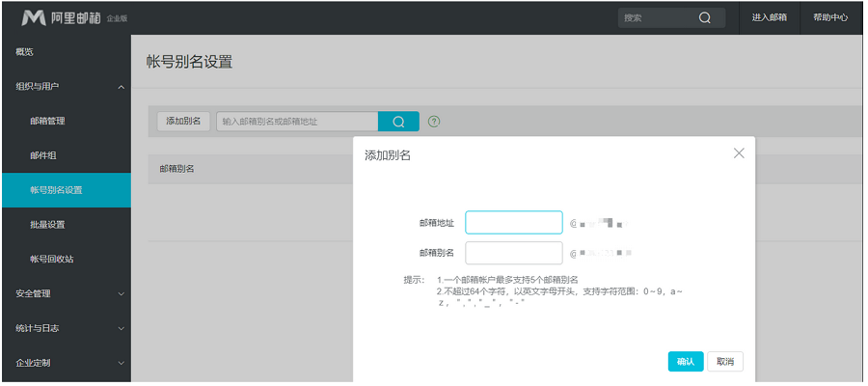The image size is (868, 386).
Task: Open 进入邮箱 in the top bar
Action: pos(770,17)
